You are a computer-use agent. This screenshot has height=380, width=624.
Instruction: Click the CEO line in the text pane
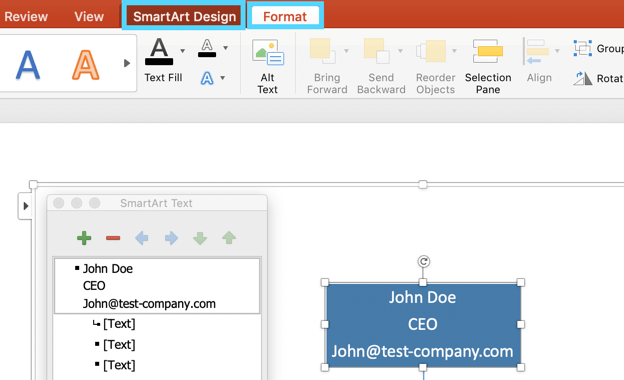tap(94, 286)
